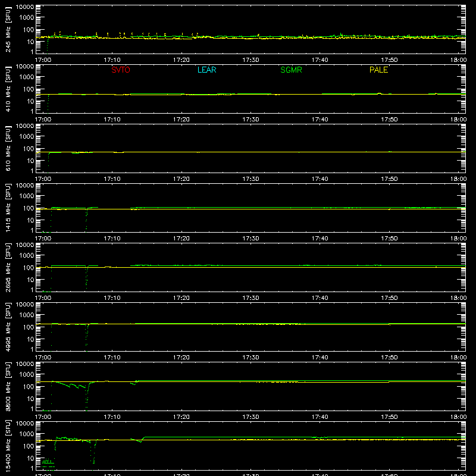
Task: Click the 1000 y-axis value of the 410 MHz panel
Action: coord(27,77)
